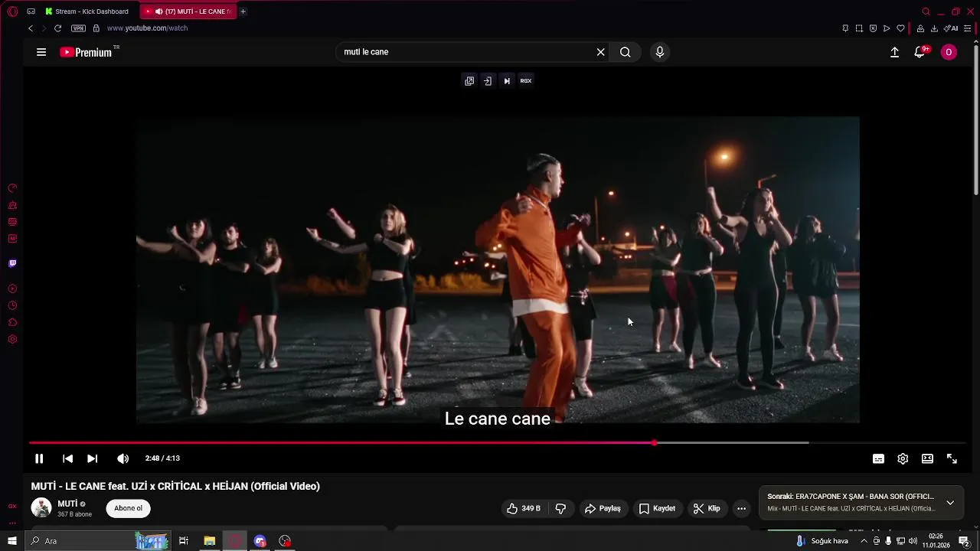This screenshot has width=980, height=551.
Task: Open the Soğuk hava weather widget
Action: (823, 541)
